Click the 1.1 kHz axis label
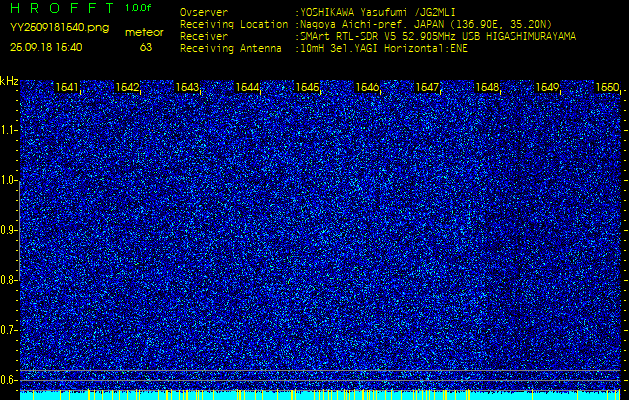This screenshot has width=629, height=400. pyautogui.click(x=8, y=130)
